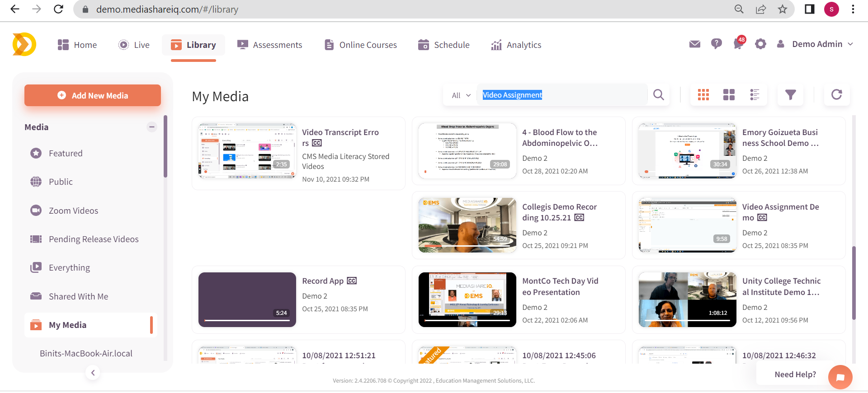Screen dimensions: 868x393
Task: Open the mail messages icon
Action: [x=694, y=44]
